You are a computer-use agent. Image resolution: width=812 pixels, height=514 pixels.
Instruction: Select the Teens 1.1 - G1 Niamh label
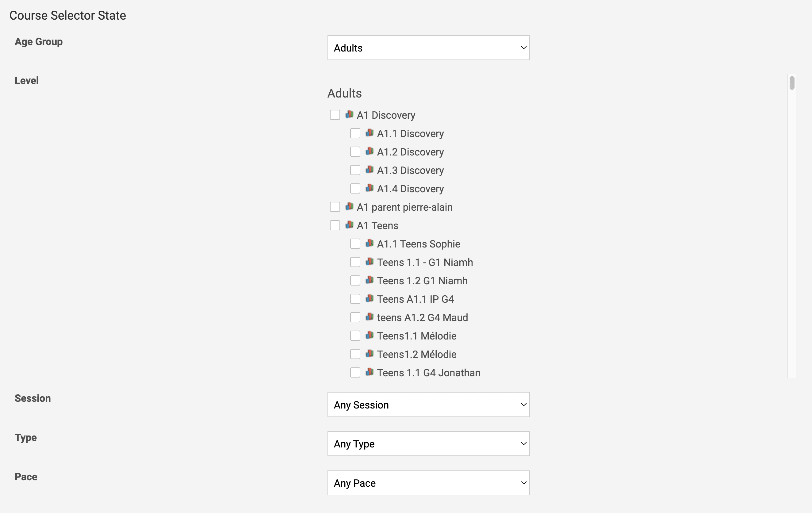pyautogui.click(x=425, y=263)
